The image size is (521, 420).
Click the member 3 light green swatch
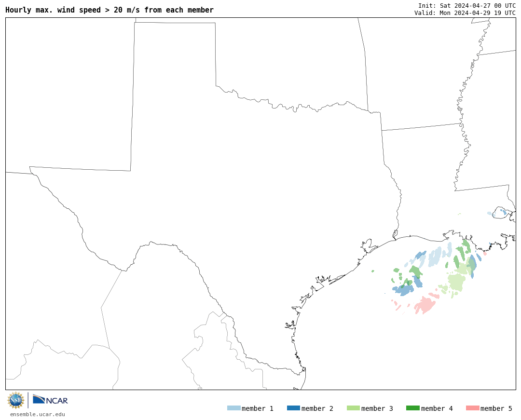coord(353,408)
